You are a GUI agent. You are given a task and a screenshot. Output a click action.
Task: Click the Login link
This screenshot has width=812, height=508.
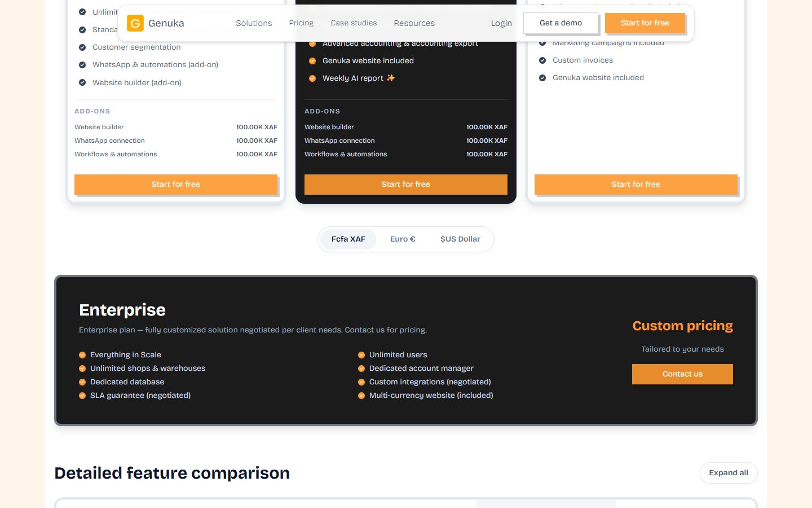[x=501, y=23]
